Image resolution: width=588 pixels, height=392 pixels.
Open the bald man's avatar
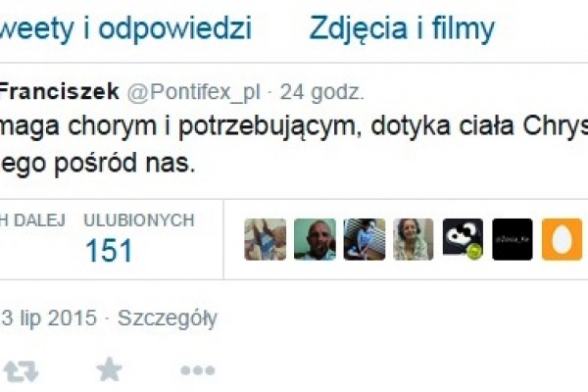315,239
